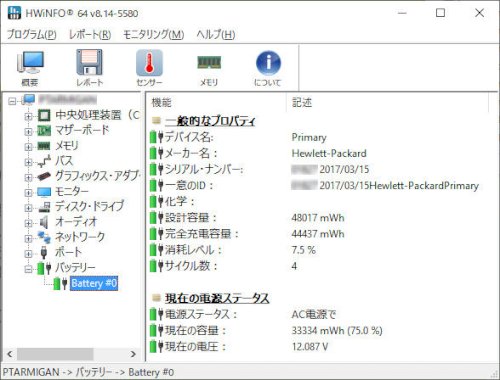
Task: Click the value 44437 mWh
Action: click(x=318, y=234)
